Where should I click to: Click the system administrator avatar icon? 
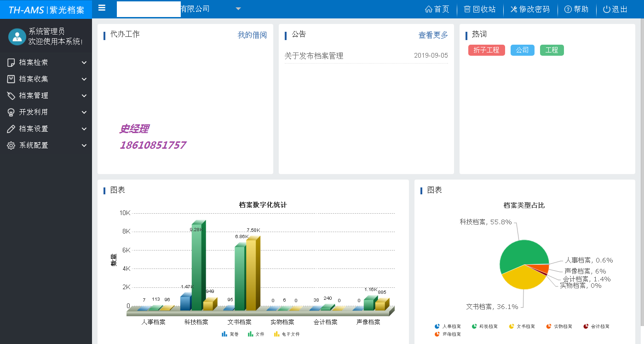(x=17, y=37)
